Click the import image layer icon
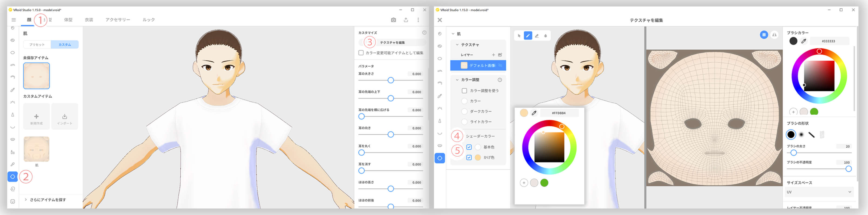Screen dimensions: 868x215 click(x=500, y=55)
